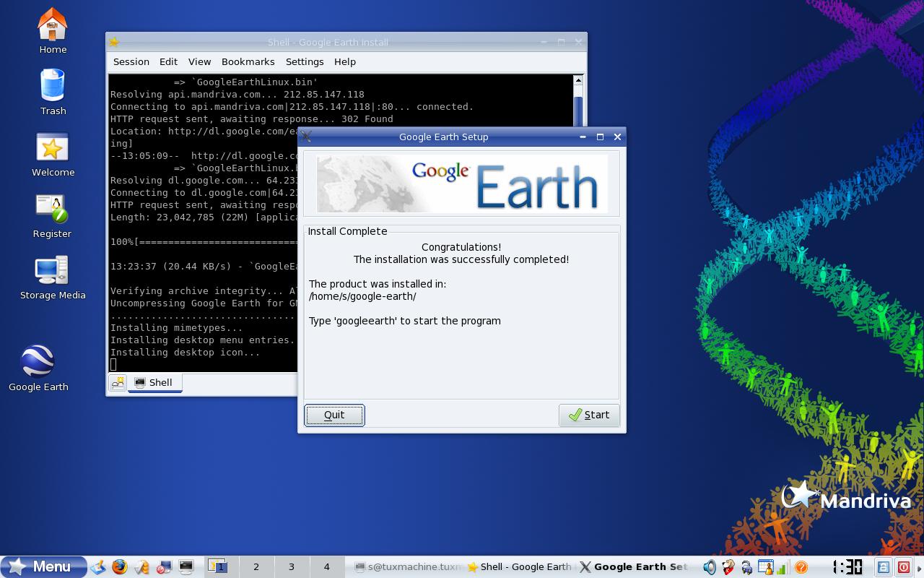Image resolution: width=924 pixels, height=578 pixels.
Task: Open the Welcome desktop icon
Action: pyautogui.click(x=53, y=154)
